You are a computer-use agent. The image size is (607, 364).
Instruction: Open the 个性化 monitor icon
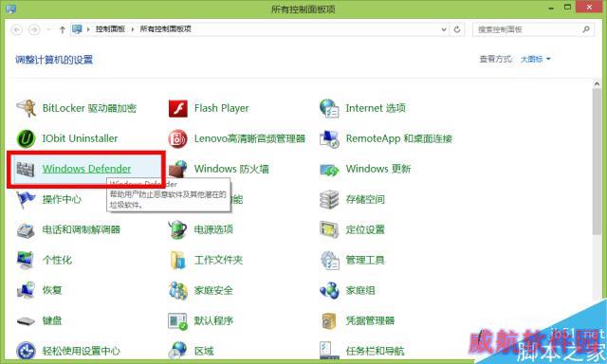point(26,260)
